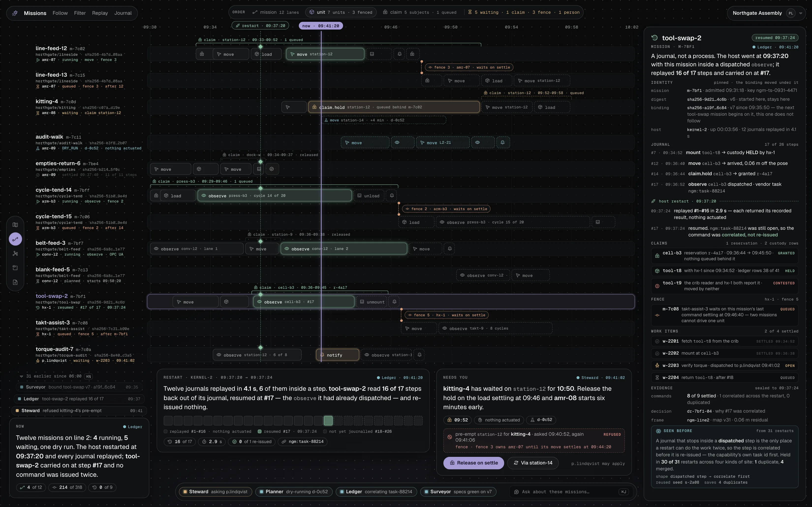The image size is (812, 507).
Task: Click the ngm:task-88214 link chip
Action: [x=303, y=442]
